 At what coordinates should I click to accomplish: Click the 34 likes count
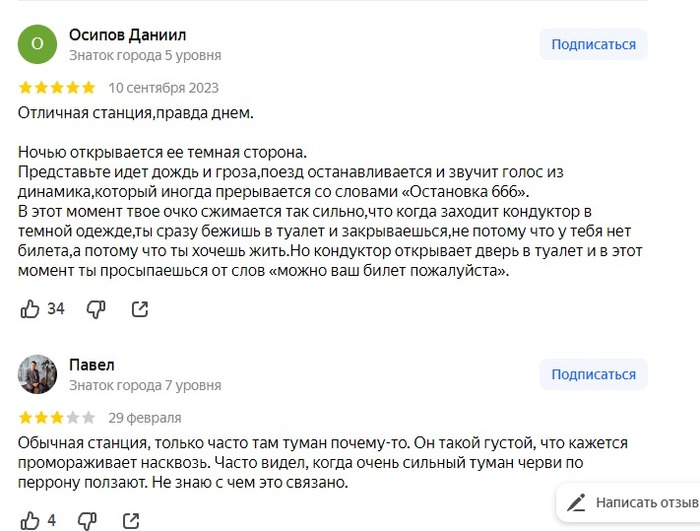(x=56, y=309)
